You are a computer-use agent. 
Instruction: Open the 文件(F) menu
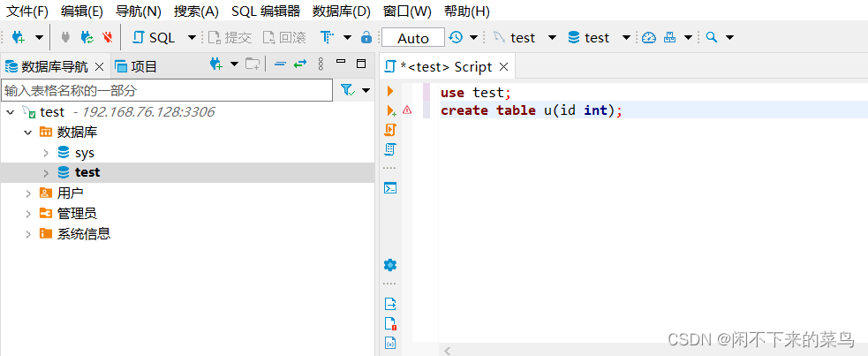click(x=26, y=11)
